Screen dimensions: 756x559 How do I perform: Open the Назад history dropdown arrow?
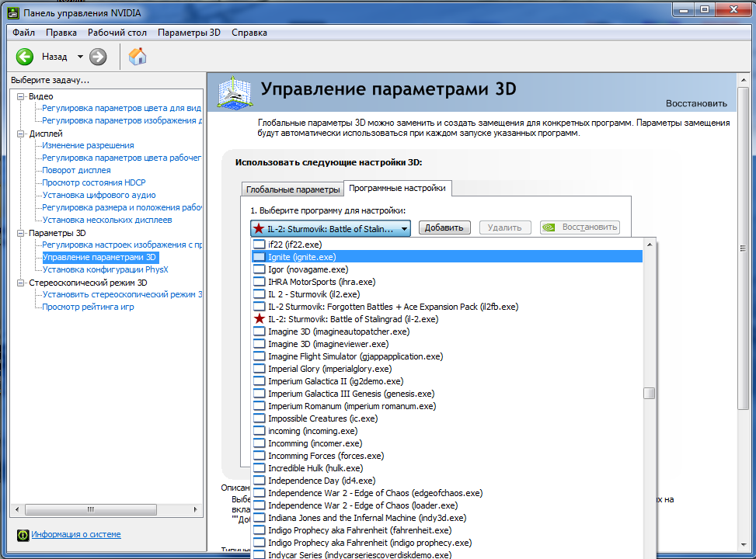pos(80,57)
